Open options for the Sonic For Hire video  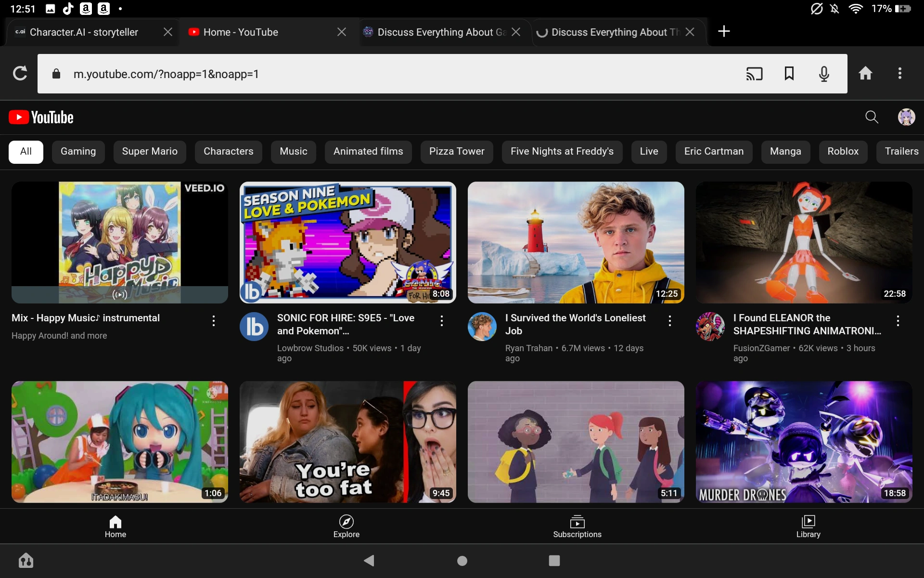click(441, 320)
